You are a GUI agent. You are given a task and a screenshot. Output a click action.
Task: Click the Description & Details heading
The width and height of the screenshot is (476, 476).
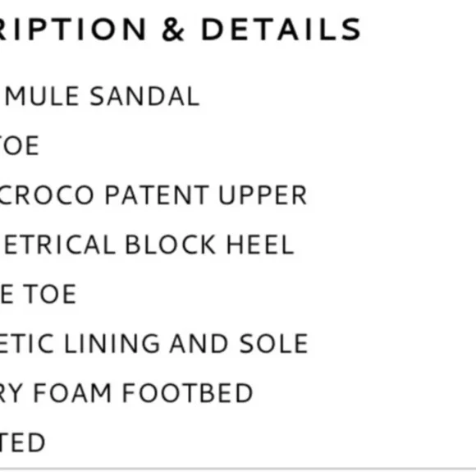click(181, 30)
